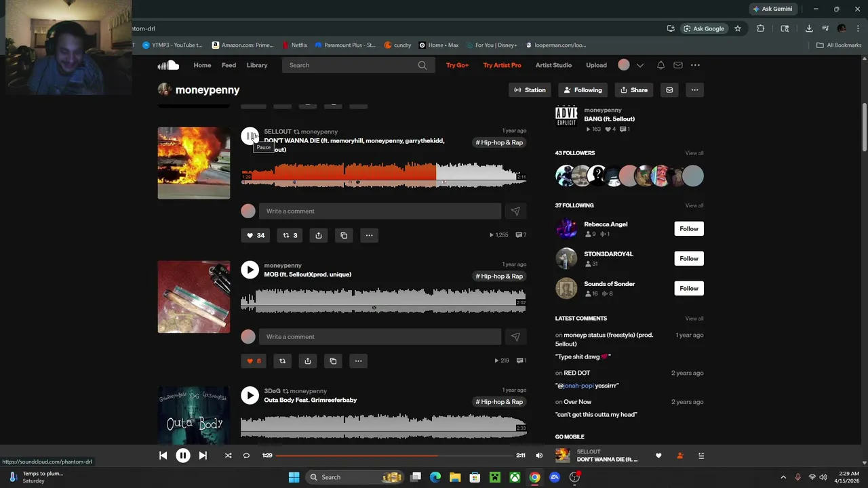This screenshot has width=868, height=488.
Task: Send the comment on DON'T WANNA DIE
Action: pyautogui.click(x=515, y=211)
